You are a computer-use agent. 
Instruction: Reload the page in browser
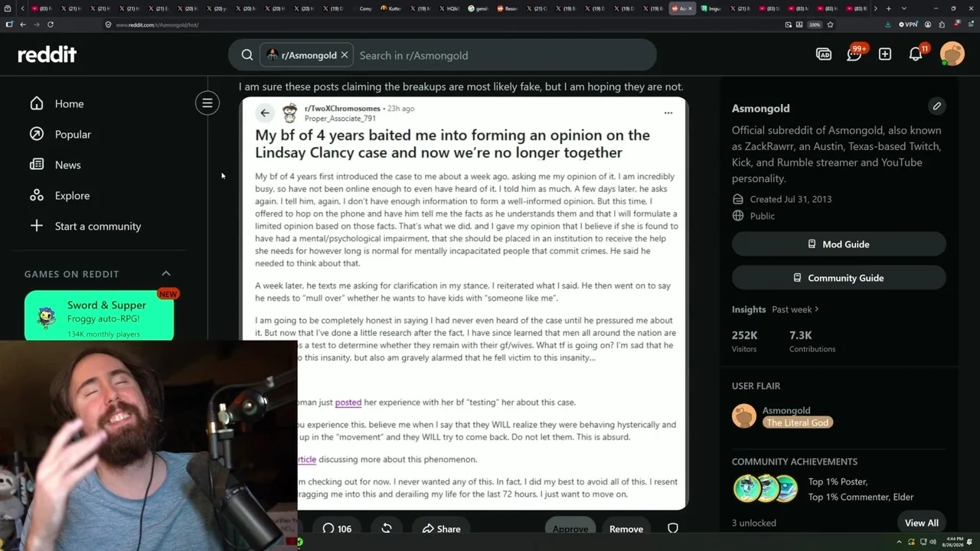click(x=51, y=24)
